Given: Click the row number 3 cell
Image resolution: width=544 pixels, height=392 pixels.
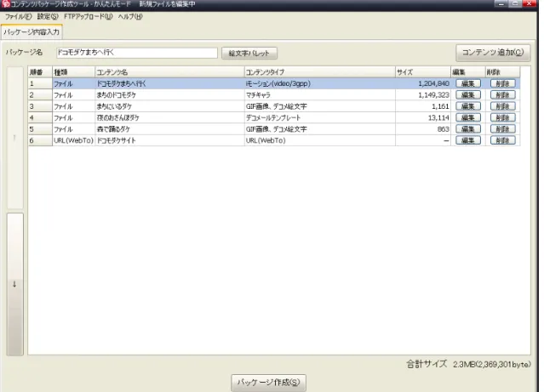Looking at the screenshot, I should [40, 106].
